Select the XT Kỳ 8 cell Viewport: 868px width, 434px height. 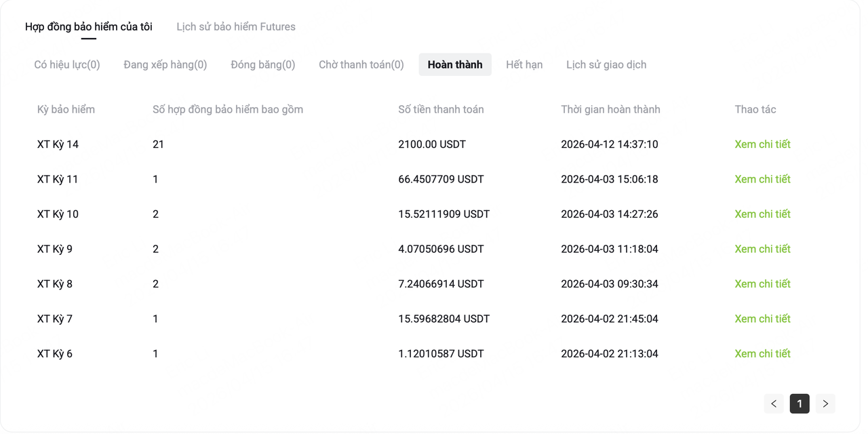(55, 284)
